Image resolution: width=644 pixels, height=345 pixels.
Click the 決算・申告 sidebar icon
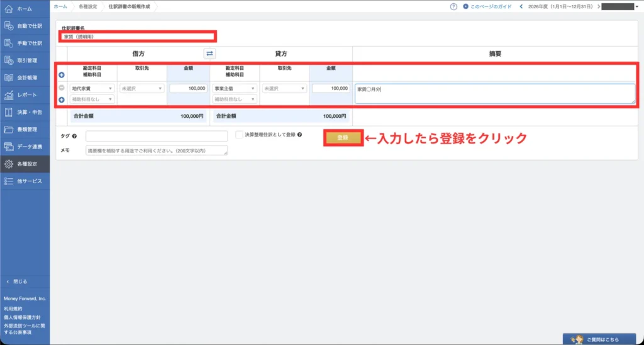pos(9,112)
